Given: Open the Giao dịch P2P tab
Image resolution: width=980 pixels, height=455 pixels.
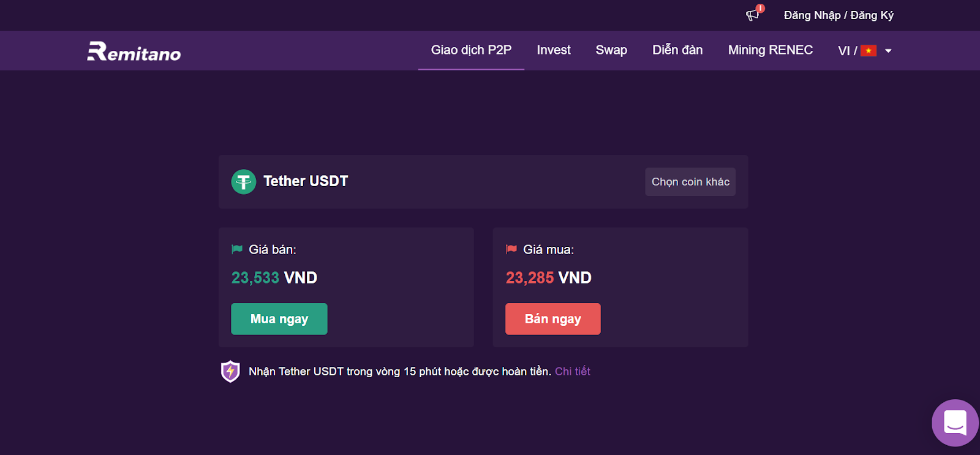Looking at the screenshot, I should click(x=471, y=50).
